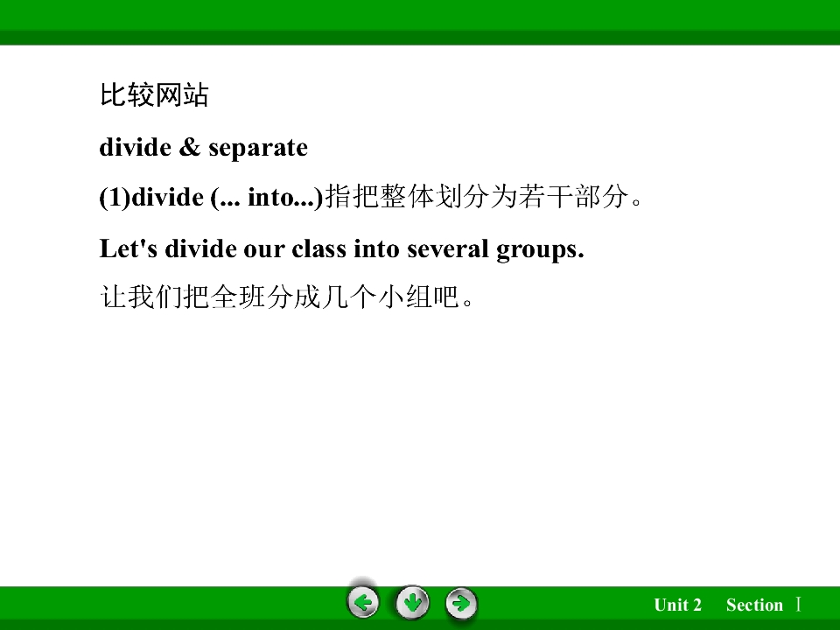Advance to next slide with right arrow
This screenshot has width=840, height=630.
[x=461, y=603]
